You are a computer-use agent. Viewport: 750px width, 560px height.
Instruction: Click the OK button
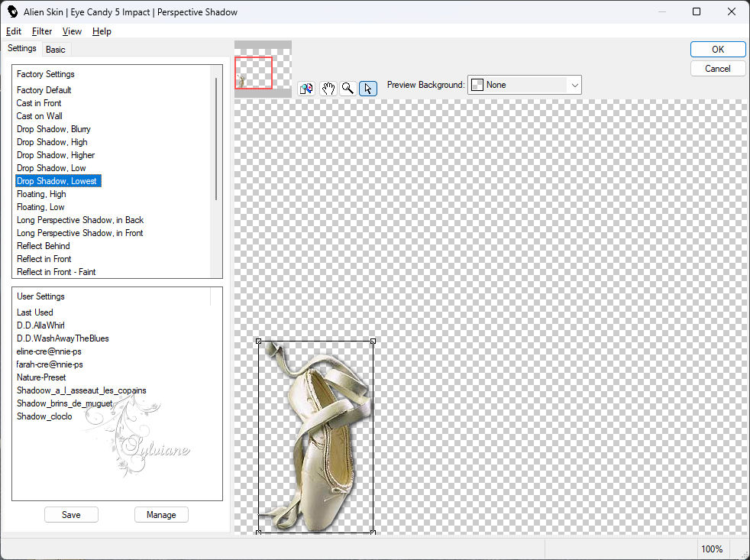717,50
